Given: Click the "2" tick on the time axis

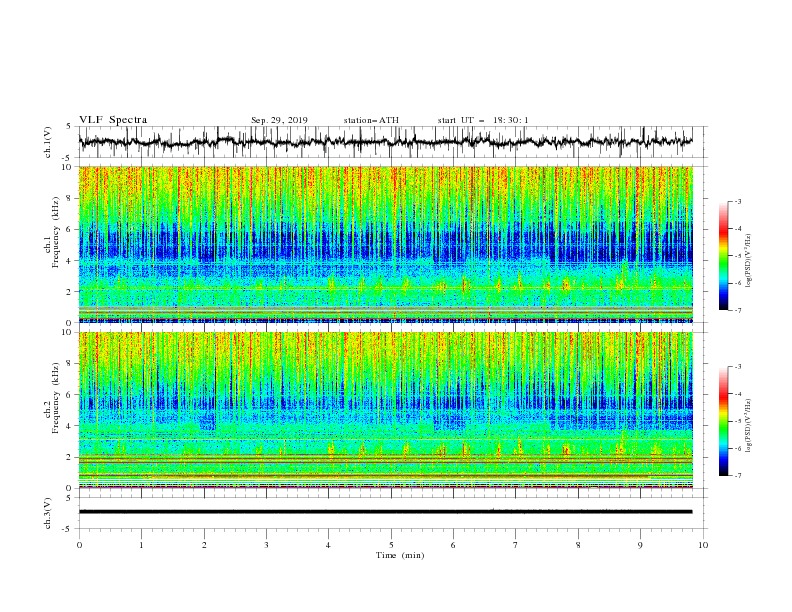Looking at the screenshot, I should pyautogui.click(x=204, y=545).
